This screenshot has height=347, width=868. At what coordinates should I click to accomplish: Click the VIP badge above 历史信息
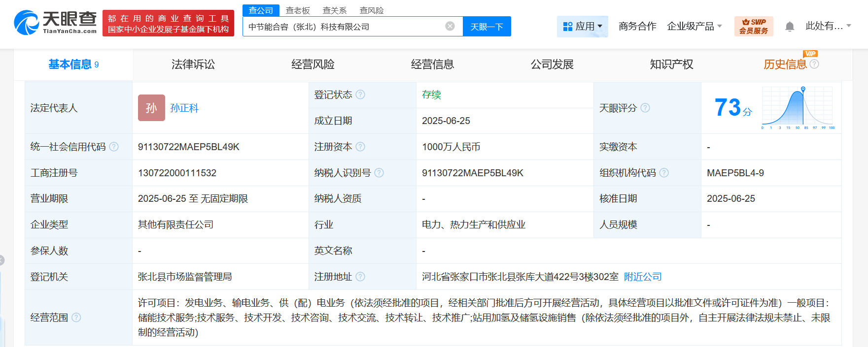(810, 54)
